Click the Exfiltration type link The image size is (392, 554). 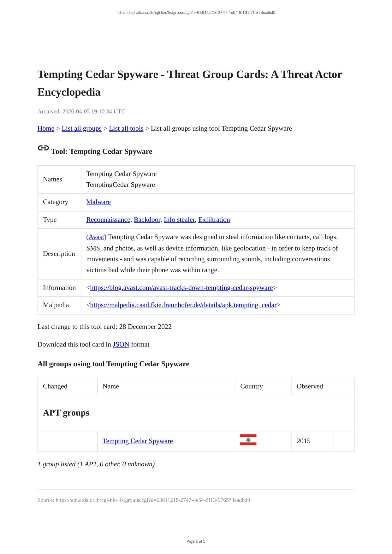point(214,220)
